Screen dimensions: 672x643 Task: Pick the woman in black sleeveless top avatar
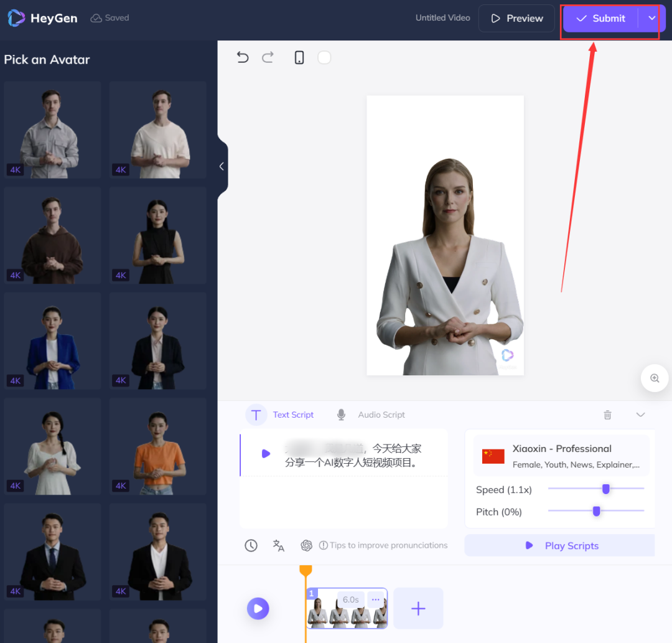coord(157,235)
